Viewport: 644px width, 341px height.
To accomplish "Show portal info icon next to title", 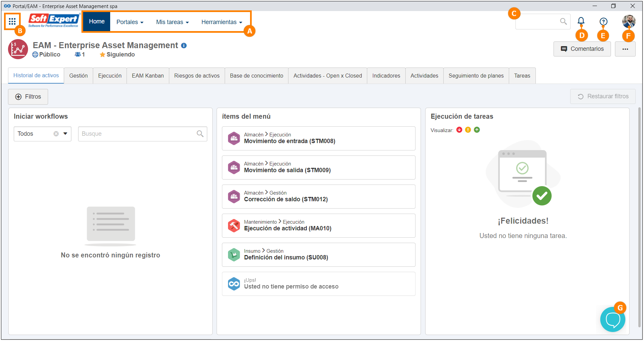I will (x=184, y=45).
